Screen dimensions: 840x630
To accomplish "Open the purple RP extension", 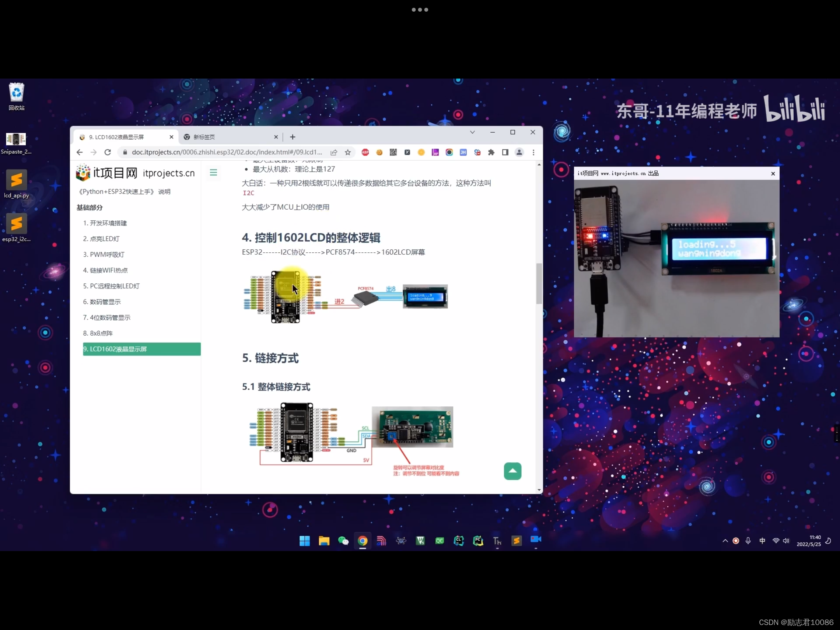I will click(x=435, y=152).
